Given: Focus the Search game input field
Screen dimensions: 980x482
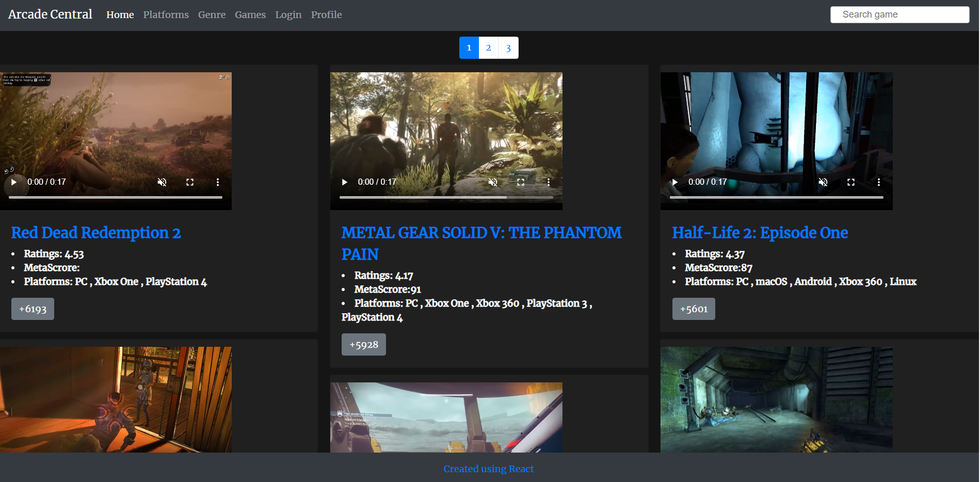Looking at the screenshot, I should pos(899,14).
